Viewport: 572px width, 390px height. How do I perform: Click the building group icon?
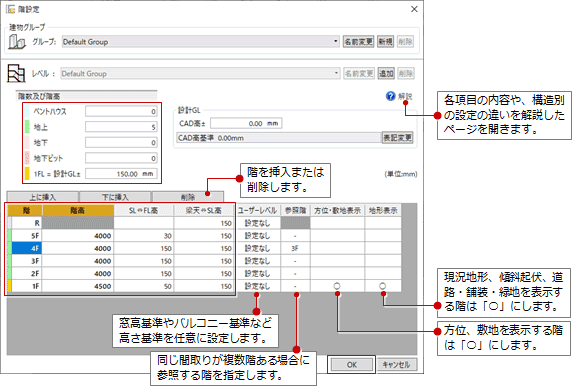17,42
